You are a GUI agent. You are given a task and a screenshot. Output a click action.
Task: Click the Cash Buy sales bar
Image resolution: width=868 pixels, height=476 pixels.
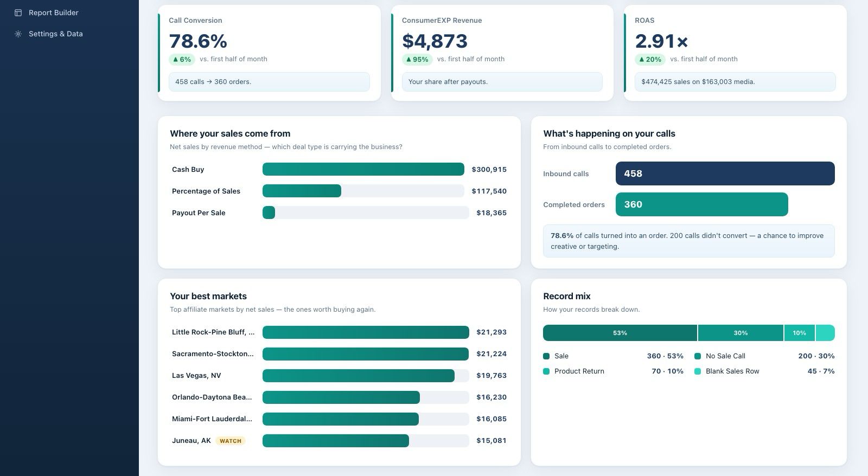[363, 169]
